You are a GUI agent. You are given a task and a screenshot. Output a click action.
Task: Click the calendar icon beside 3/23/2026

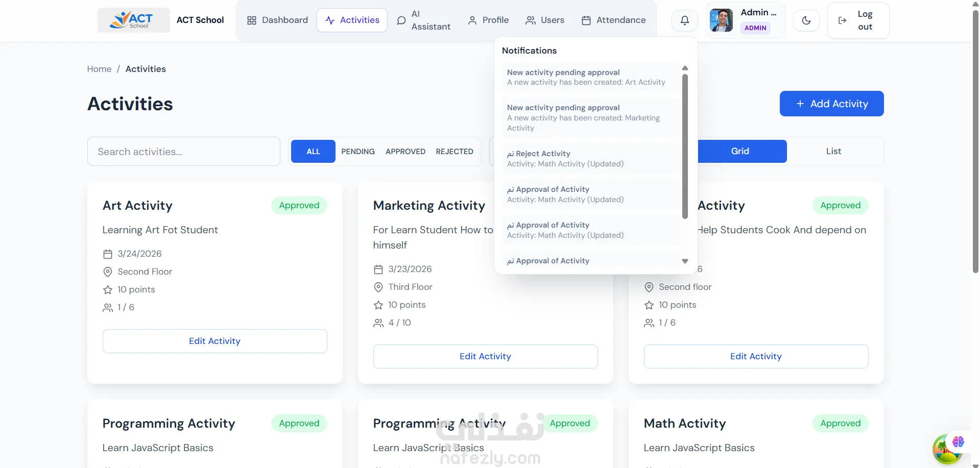pyautogui.click(x=378, y=269)
